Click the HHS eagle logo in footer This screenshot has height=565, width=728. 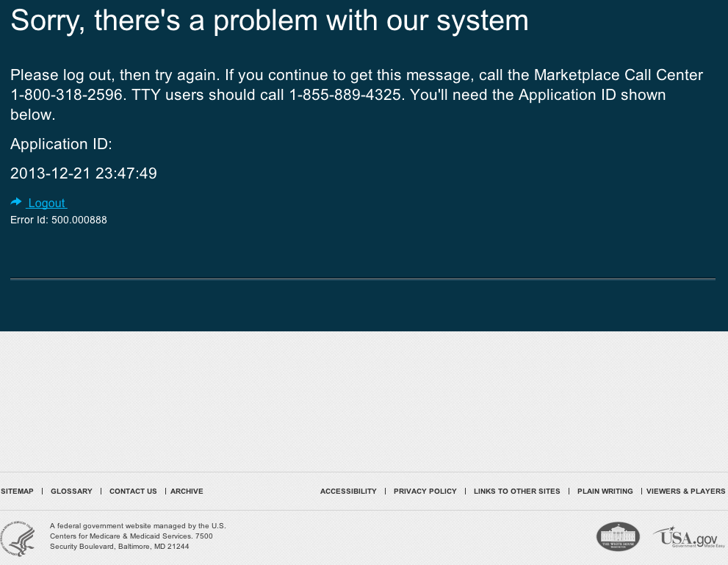pos(18,538)
